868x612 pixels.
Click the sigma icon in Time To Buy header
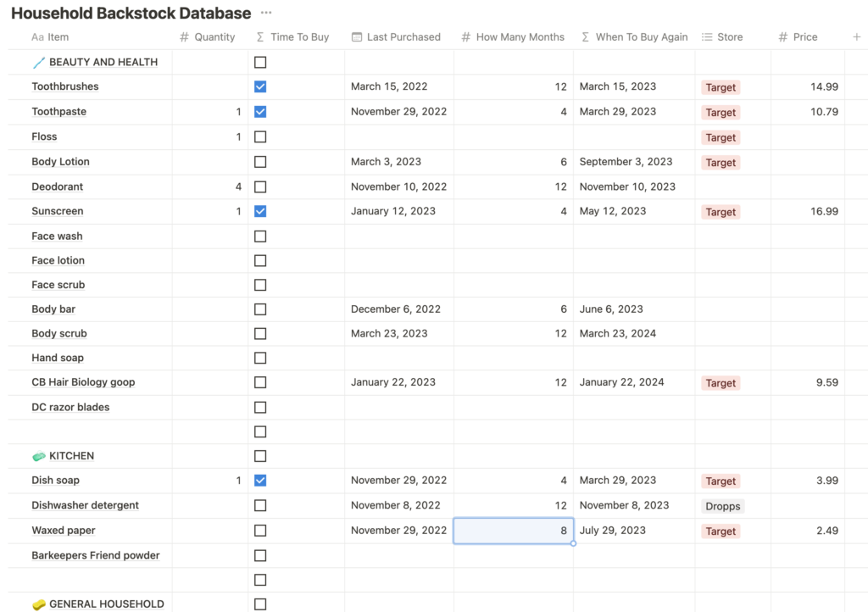pos(260,37)
